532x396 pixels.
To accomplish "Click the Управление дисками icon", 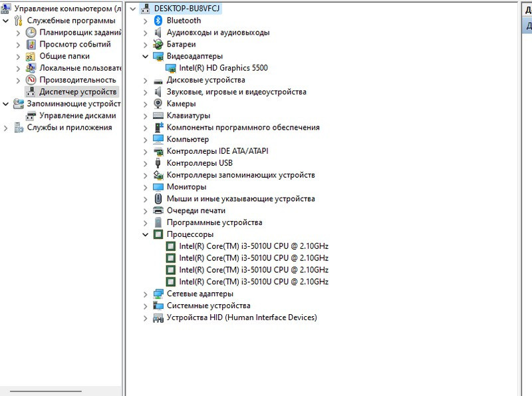I will coord(31,116).
